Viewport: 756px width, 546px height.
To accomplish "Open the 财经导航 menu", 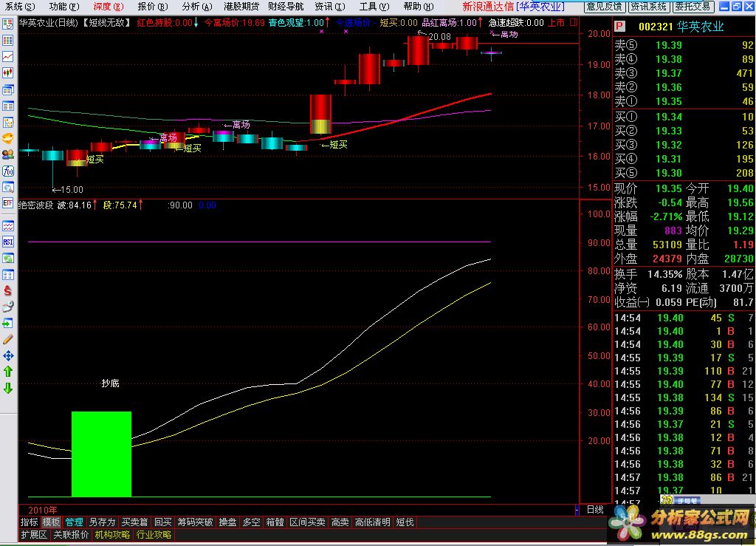I will 286,6.
